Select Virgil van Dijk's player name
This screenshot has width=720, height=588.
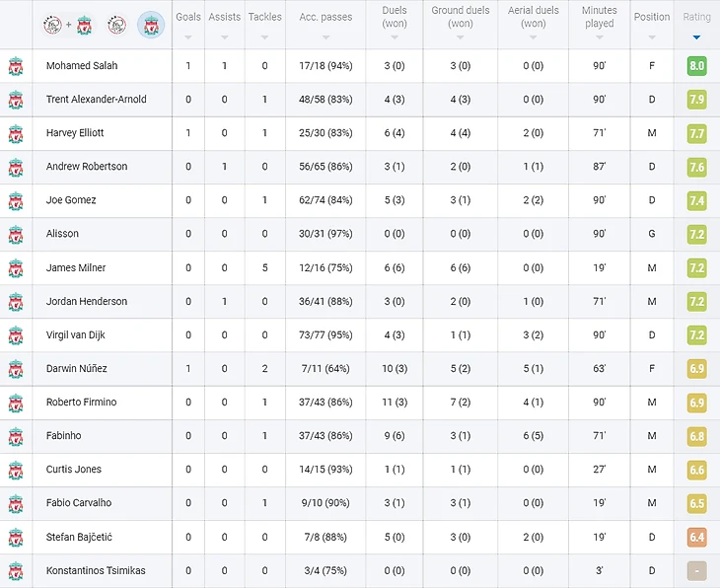pyautogui.click(x=75, y=334)
